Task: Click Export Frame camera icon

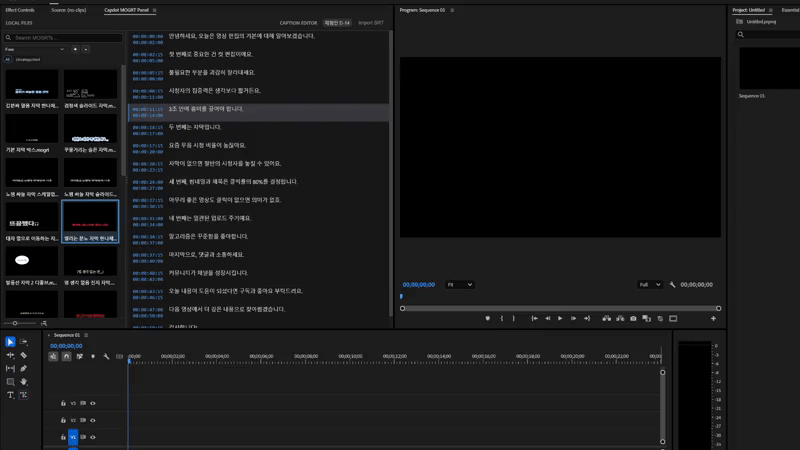Action: [633, 319]
